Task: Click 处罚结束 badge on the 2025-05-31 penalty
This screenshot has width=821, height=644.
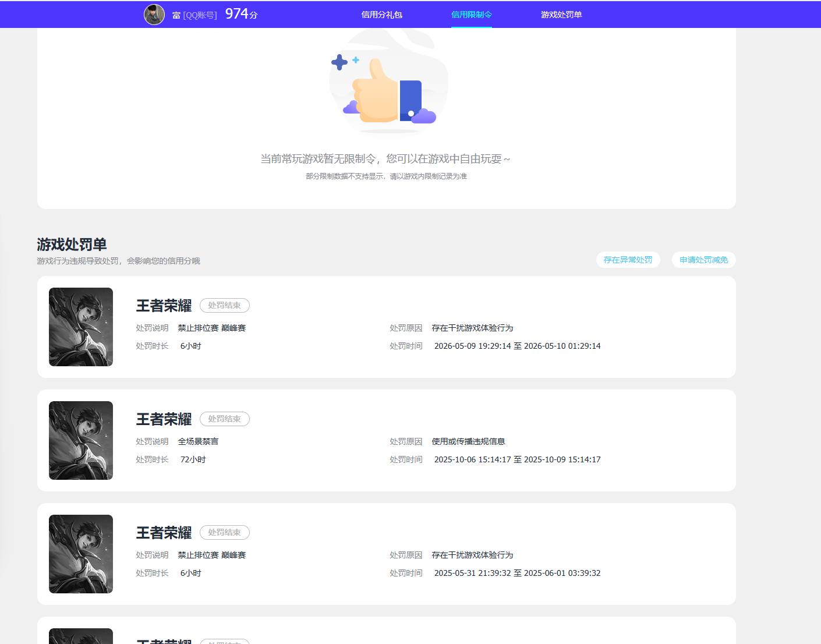Action: point(225,532)
